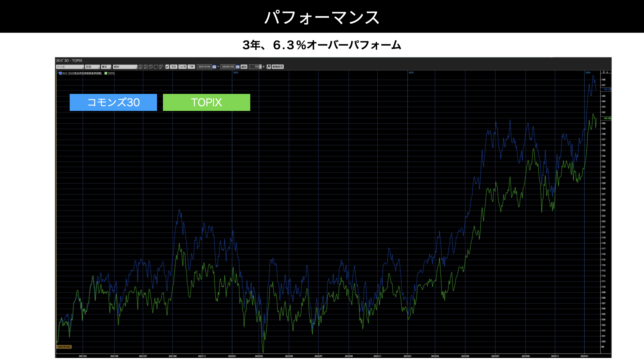Screen dimensions: 644x362
Task: Toggle the checkbox beside the 5日 button
Action: pos(167,67)
